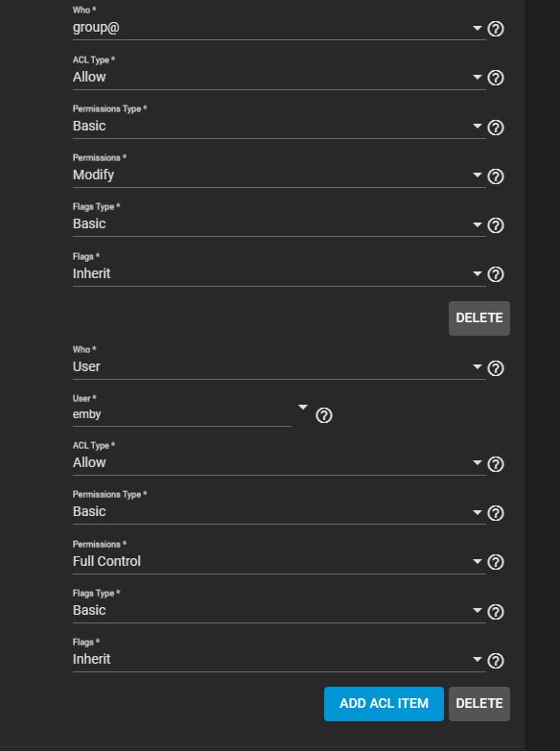Expand the Who dropdown showing group@

click(279, 28)
